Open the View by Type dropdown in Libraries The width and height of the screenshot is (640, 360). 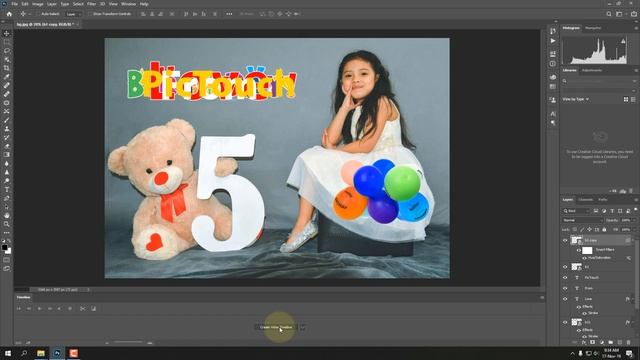click(576, 99)
